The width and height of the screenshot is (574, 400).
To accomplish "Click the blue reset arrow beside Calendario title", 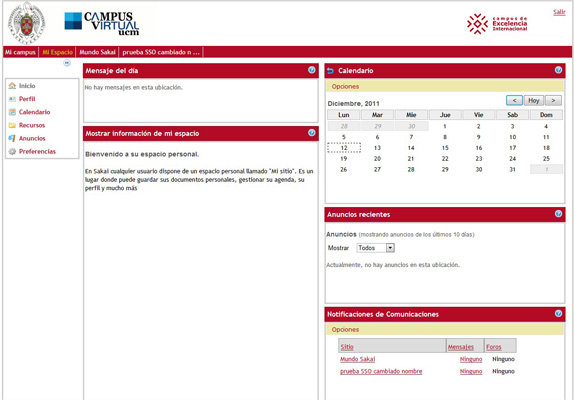I will click(x=331, y=71).
